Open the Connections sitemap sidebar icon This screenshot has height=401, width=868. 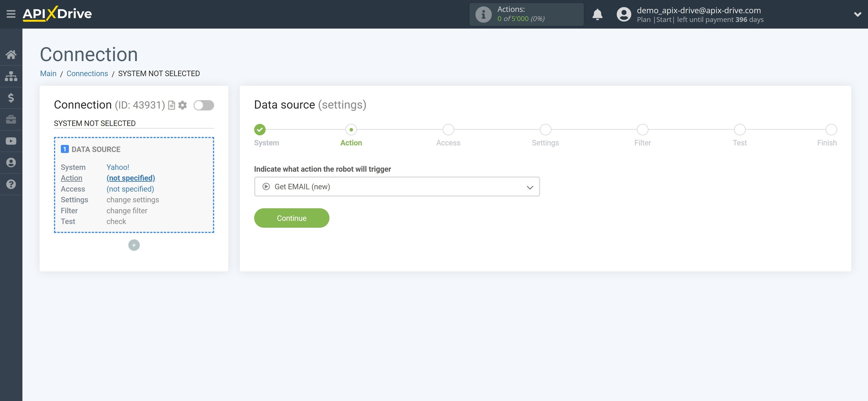coord(11,76)
